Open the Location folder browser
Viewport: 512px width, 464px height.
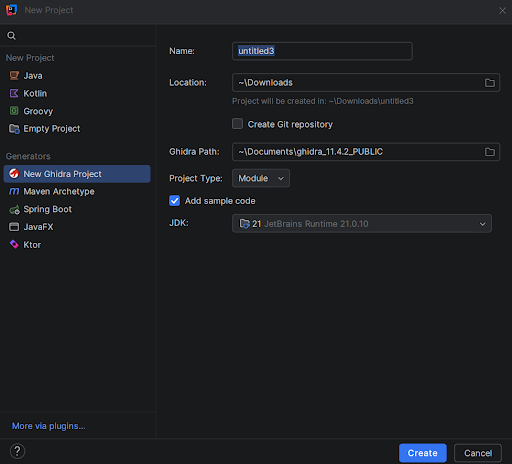click(x=489, y=83)
